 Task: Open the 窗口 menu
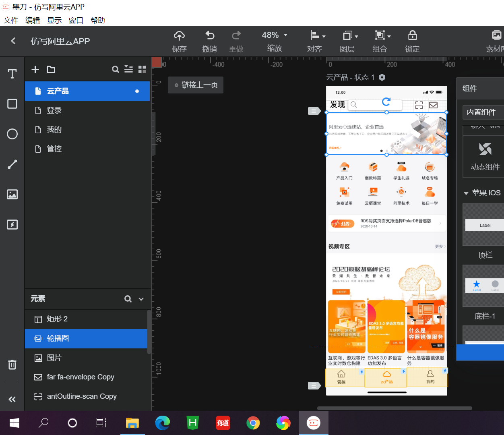point(76,20)
